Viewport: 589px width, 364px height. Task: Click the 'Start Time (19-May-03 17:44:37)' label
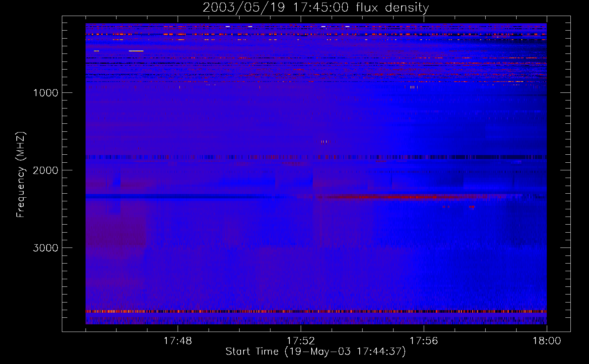316,352
